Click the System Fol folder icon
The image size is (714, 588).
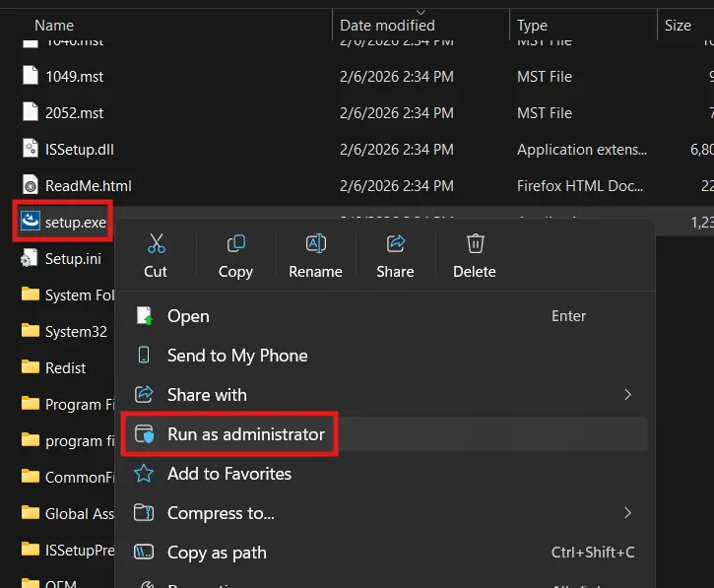[31, 294]
